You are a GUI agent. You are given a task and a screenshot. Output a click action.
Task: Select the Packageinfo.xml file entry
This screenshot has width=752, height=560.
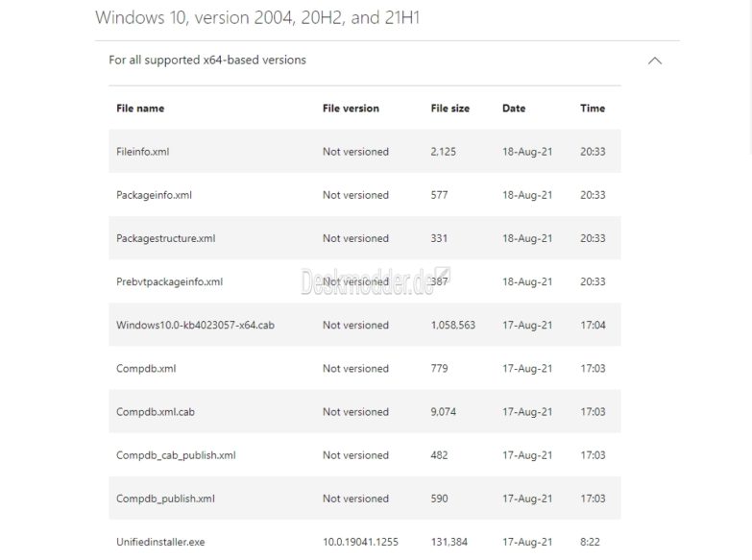[154, 195]
